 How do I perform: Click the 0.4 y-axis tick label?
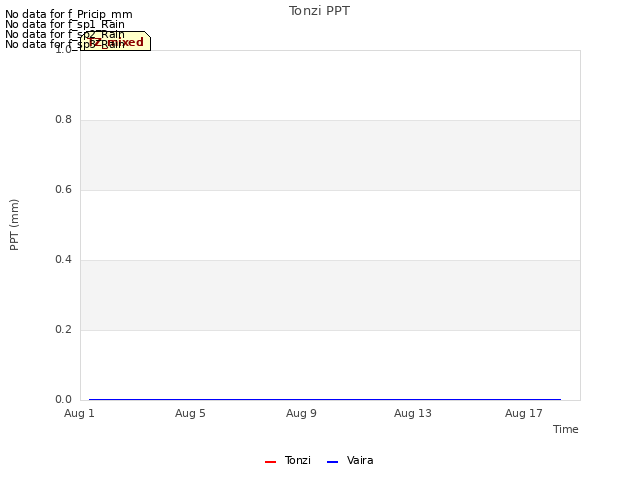pyautogui.click(x=63, y=259)
